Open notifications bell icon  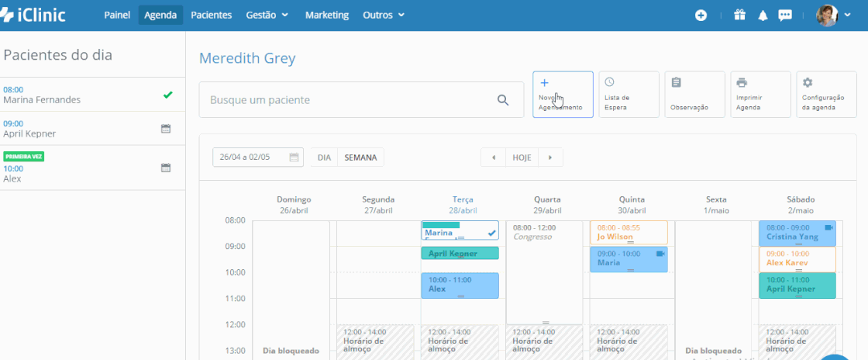point(763,16)
